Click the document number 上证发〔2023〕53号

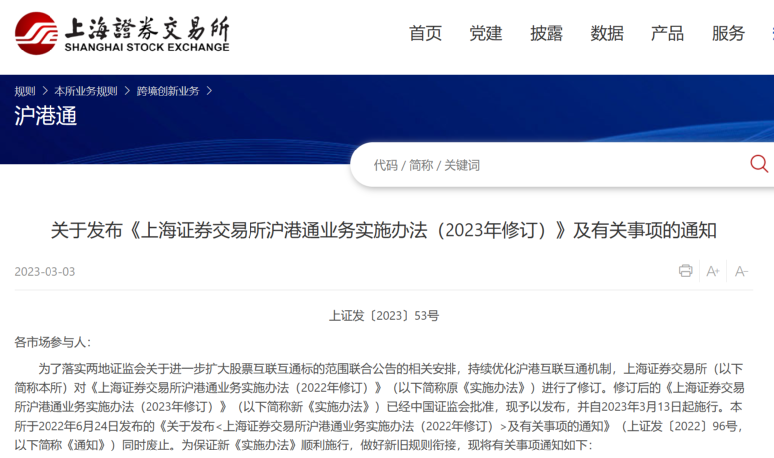tap(384, 316)
